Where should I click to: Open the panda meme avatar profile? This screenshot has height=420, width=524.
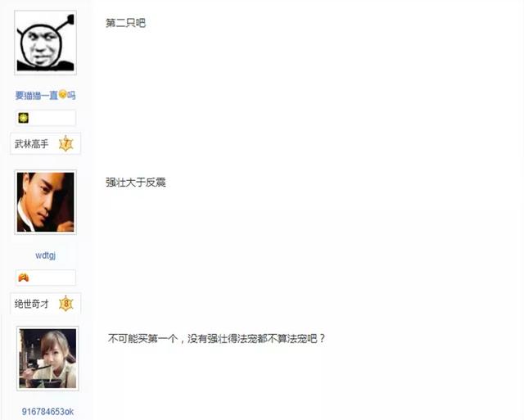click(46, 43)
